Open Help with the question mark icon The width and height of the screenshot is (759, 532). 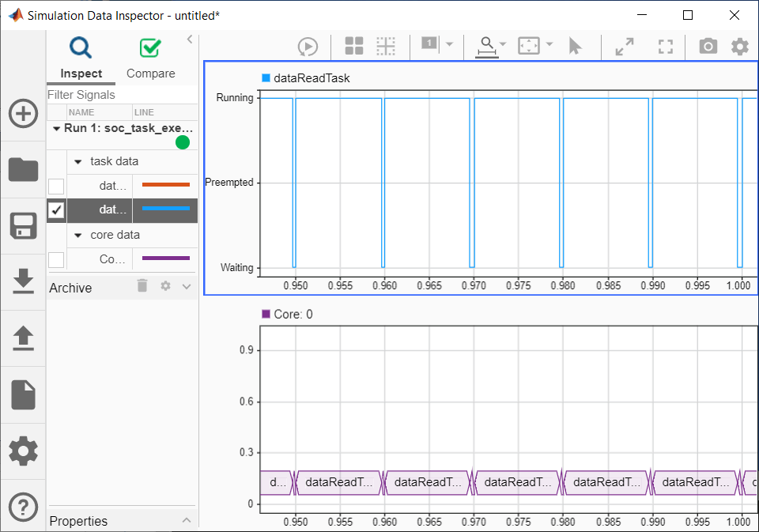pos(23,507)
